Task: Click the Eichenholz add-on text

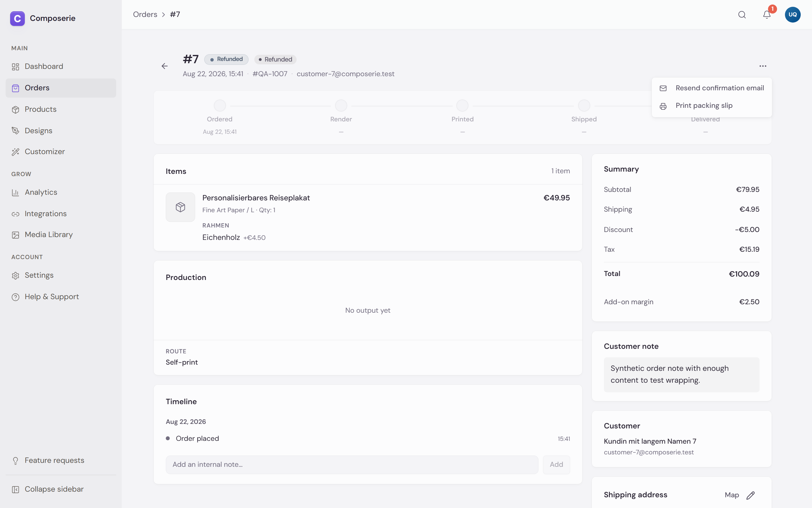Action: point(221,238)
